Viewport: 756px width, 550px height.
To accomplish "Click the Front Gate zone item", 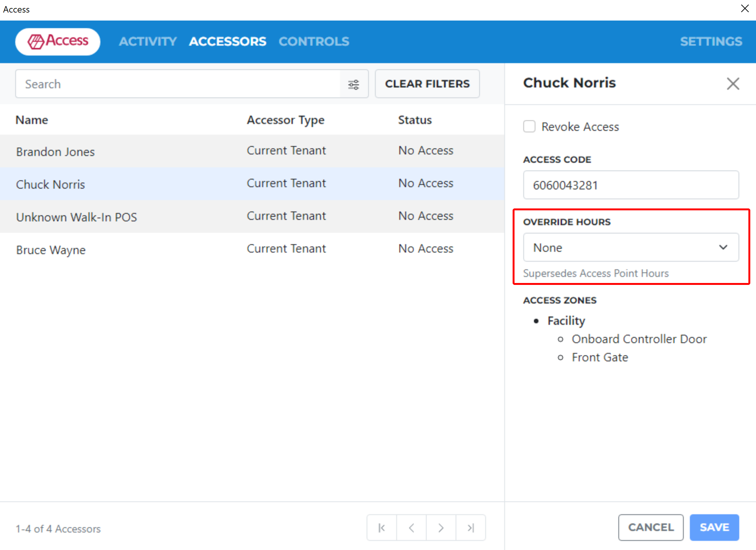I will [600, 357].
